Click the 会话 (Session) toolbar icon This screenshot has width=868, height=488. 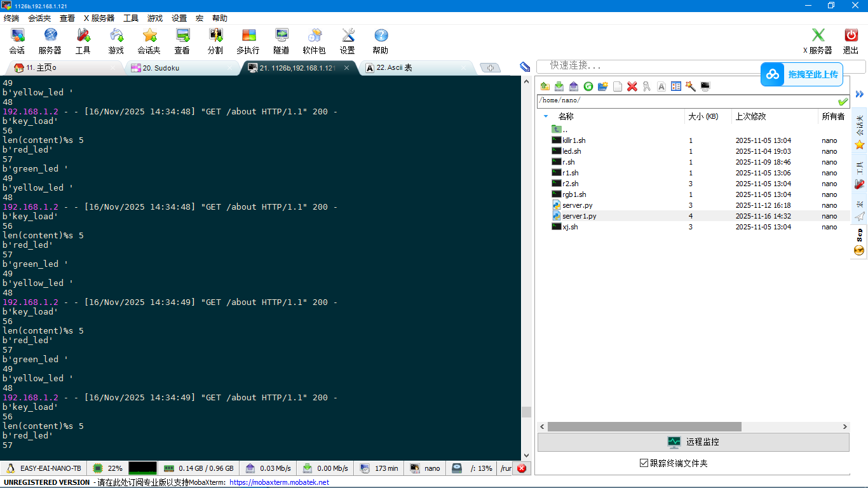[17, 41]
